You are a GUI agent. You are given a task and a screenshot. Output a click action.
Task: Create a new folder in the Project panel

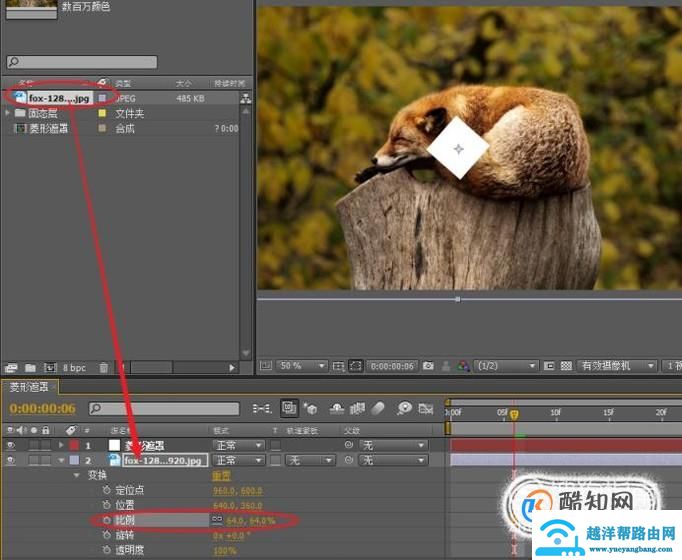(x=30, y=368)
